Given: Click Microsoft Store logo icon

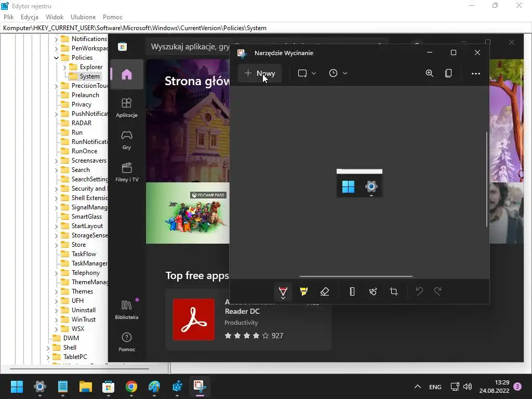Looking at the screenshot, I should point(123,46).
